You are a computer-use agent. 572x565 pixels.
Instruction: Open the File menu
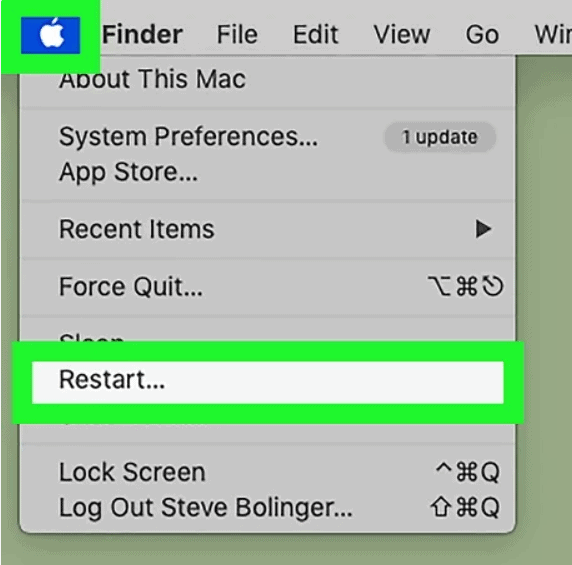pyautogui.click(x=237, y=35)
